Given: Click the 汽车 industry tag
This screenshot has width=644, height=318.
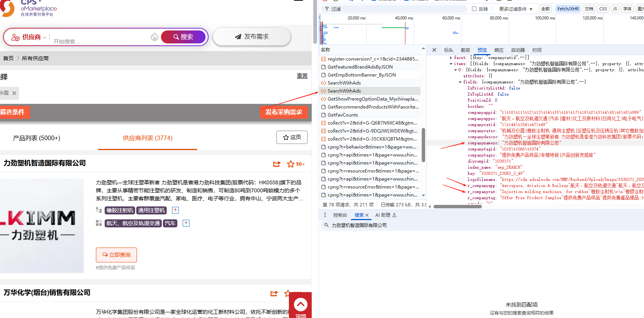Looking at the screenshot, I should pyautogui.click(x=170, y=223).
